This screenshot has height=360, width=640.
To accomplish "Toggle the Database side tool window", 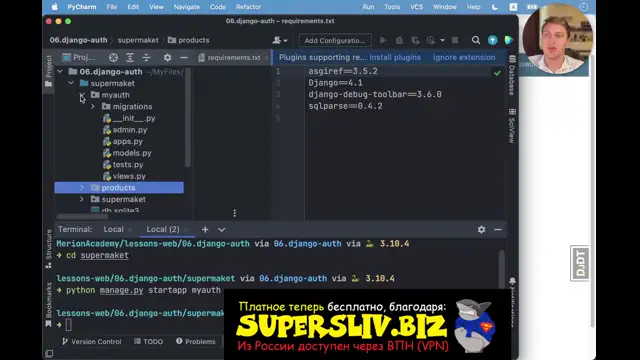I will pyautogui.click(x=512, y=75).
